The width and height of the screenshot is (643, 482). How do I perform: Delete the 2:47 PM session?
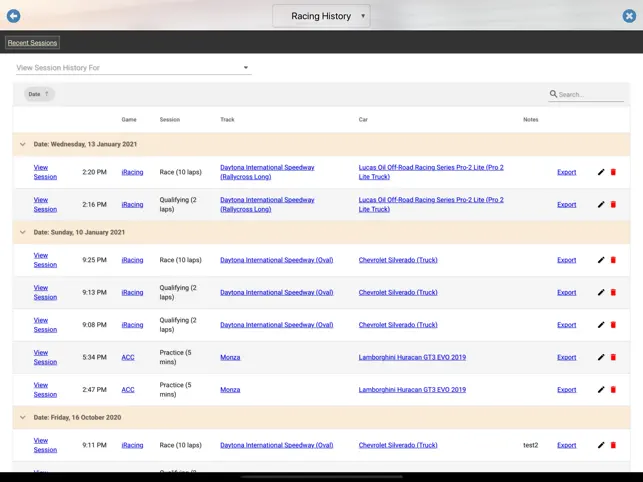point(613,390)
